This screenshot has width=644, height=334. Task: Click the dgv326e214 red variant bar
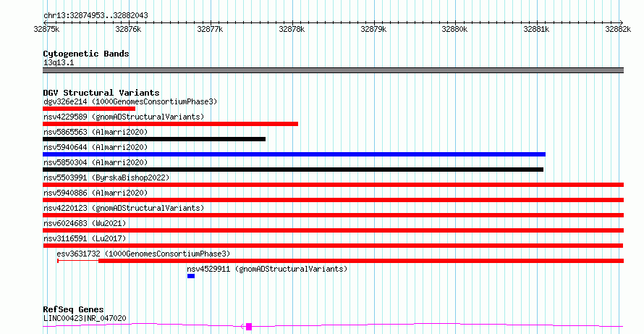click(x=89, y=109)
